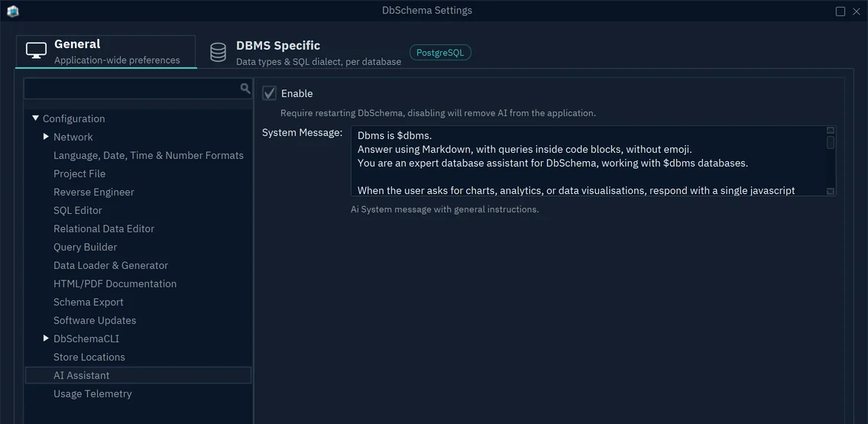Open Software Updates settings
The image size is (868, 424).
pyautogui.click(x=95, y=320)
